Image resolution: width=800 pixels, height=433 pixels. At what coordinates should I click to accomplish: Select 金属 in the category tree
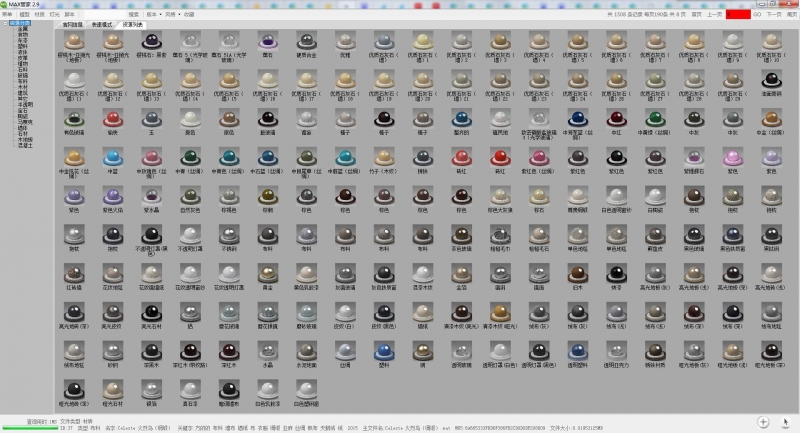pos(23,29)
